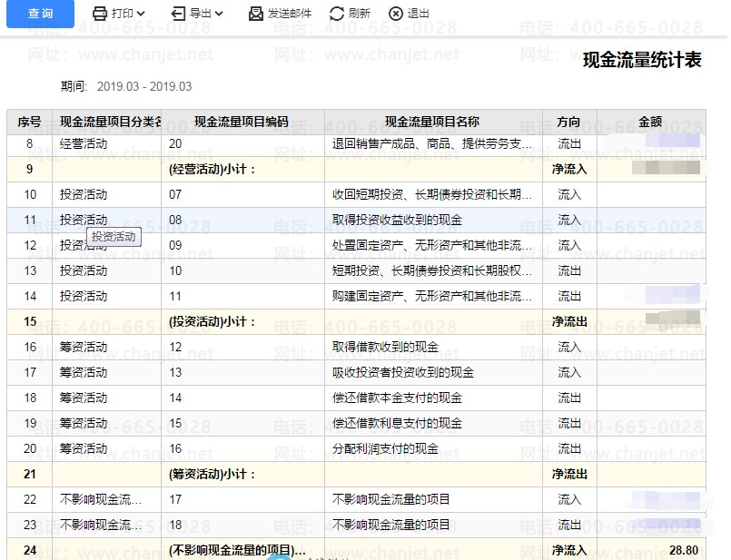The height and width of the screenshot is (560, 731).
Task: Click the 现金流量项目编码 column header
Action: coord(242,122)
